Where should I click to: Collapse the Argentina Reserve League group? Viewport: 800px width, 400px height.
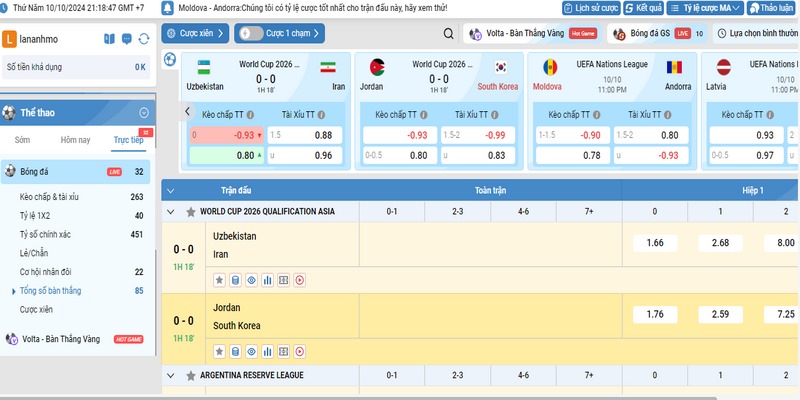tap(170, 376)
